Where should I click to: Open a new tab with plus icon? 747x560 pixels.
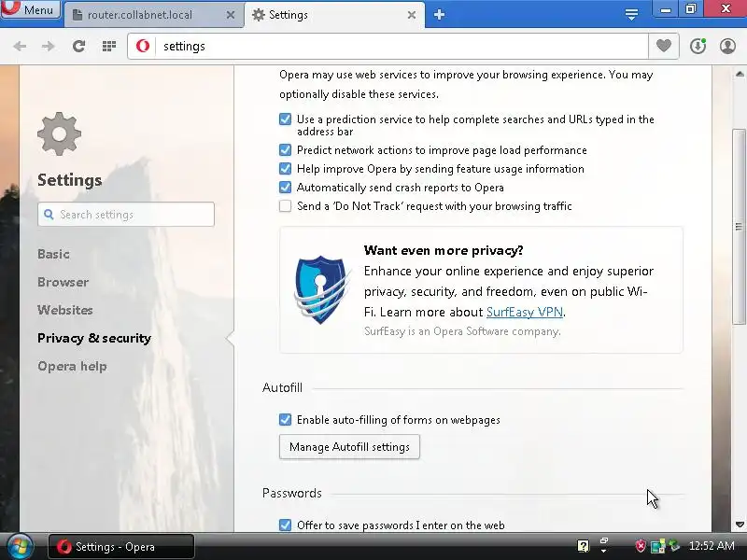pos(439,15)
